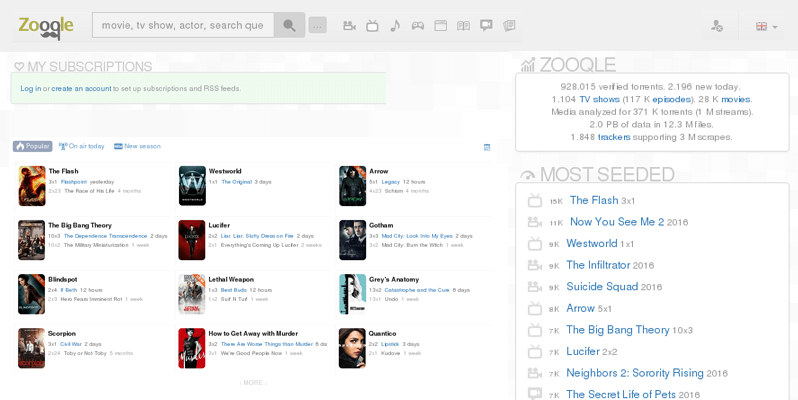Open the Applications category window icon
The height and width of the screenshot is (400, 798).
[x=441, y=25]
